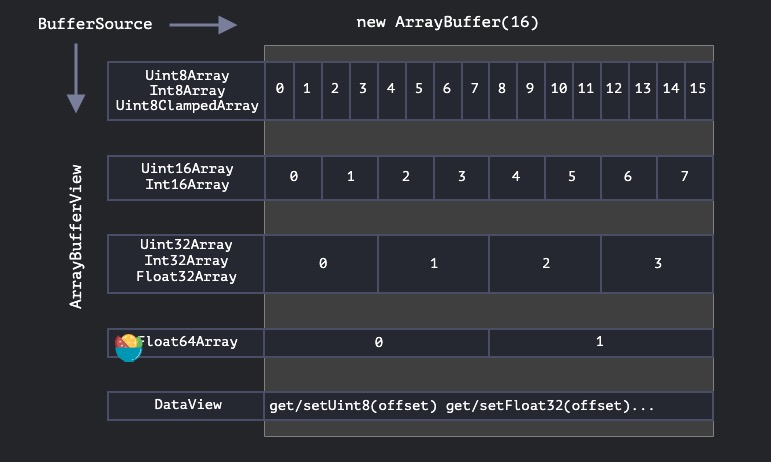This screenshot has width=771, height=462.
Task: Click the DataView label
Action: (188, 404)
